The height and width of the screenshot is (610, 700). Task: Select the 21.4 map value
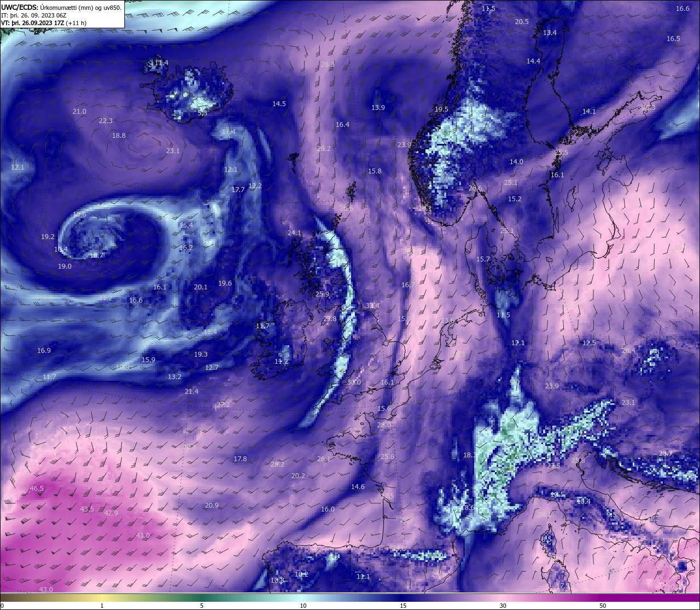click(191, 392)
